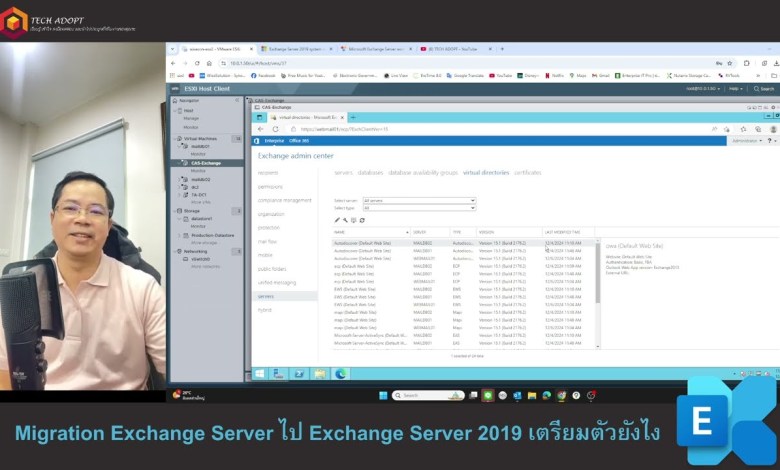Click the reset virtual directory icon in EAC toolbar
The image size is (780, 470).
[x=354, y=220]
